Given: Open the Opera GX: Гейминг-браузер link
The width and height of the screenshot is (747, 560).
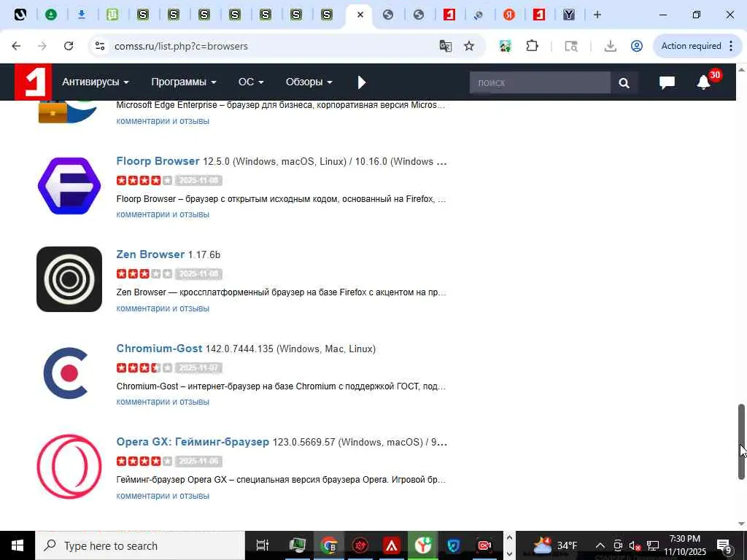Looking at the screenshot, I should click(x=193, y=442).
